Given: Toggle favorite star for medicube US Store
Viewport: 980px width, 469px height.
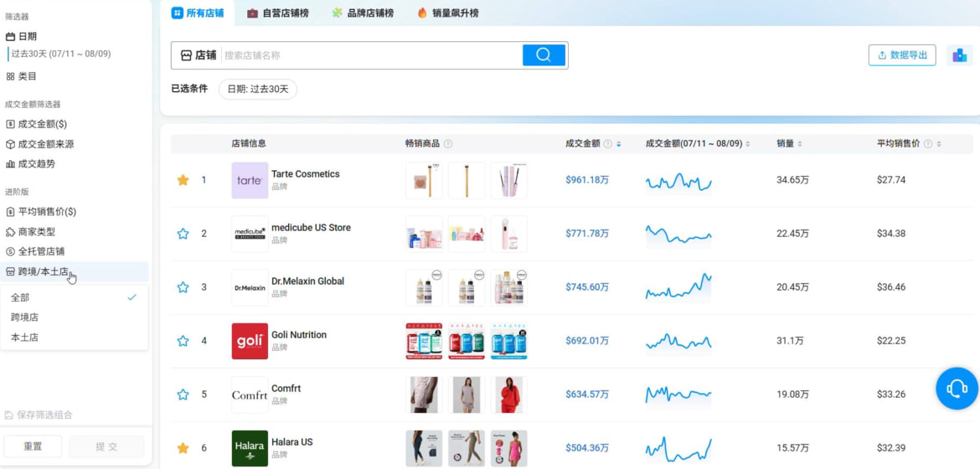Looking at the screenshot, I should point(183,234).
